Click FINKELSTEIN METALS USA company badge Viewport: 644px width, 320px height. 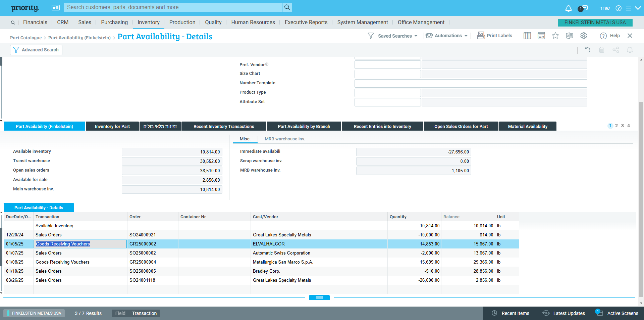tap(595, 22)
